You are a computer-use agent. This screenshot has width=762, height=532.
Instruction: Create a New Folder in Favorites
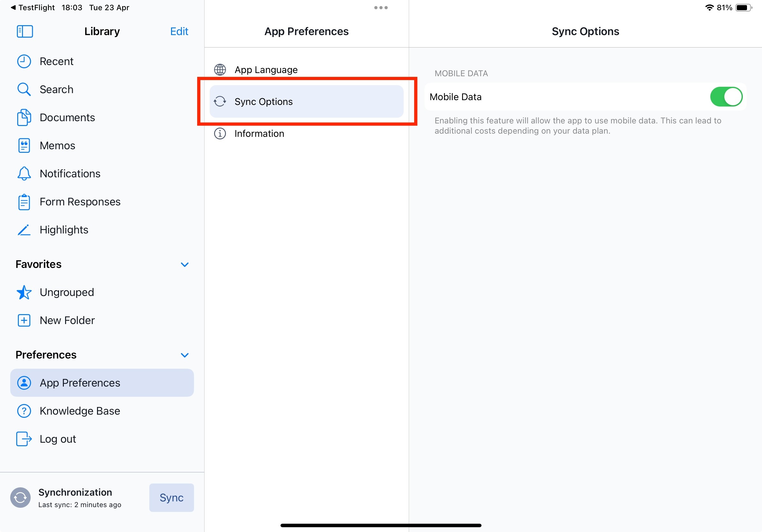(67, 321)
